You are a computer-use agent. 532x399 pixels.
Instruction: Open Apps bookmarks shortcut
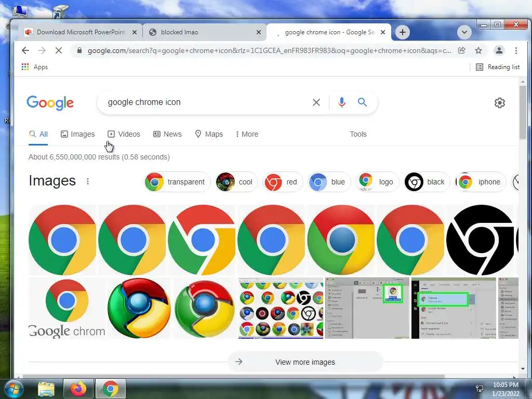35,67
